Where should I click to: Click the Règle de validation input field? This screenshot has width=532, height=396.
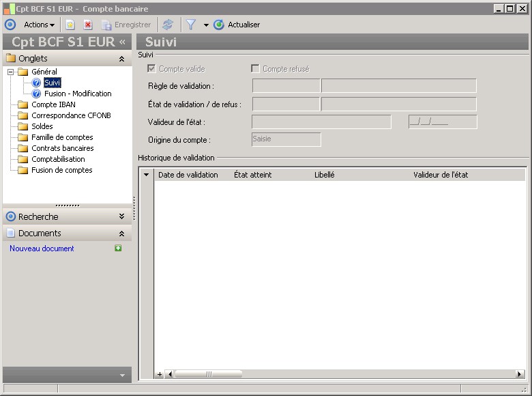286,86
